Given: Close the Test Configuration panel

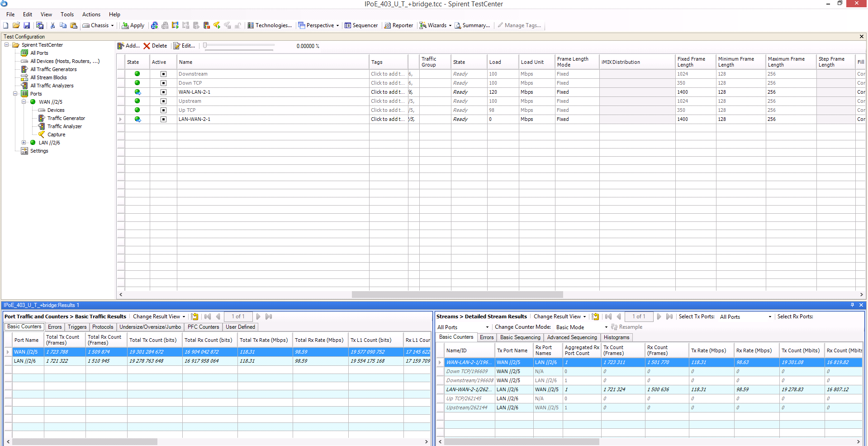Looking at the screenshot, I should [861, 37].
